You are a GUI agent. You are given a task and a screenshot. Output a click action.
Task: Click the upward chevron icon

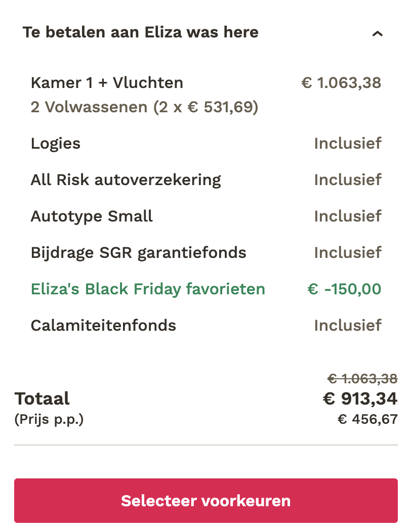[x=379, y=33]
